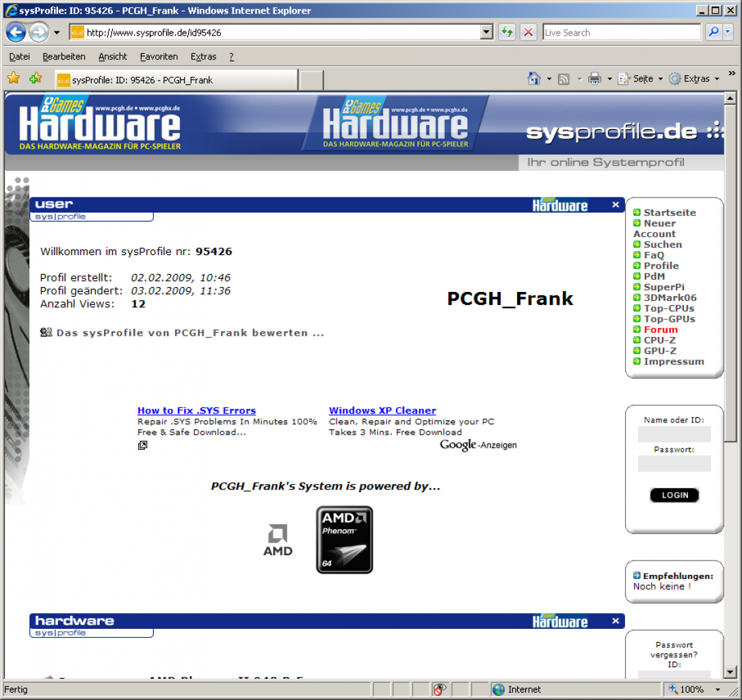Image resolution: width=742 pixels, height=700 pixels.
Task: Click the AMD logo image
Action: [x=278, y=539]
